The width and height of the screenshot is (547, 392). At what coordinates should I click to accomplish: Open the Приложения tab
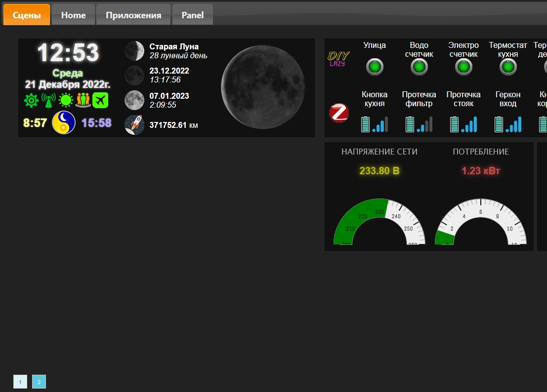tap(133, 14)
